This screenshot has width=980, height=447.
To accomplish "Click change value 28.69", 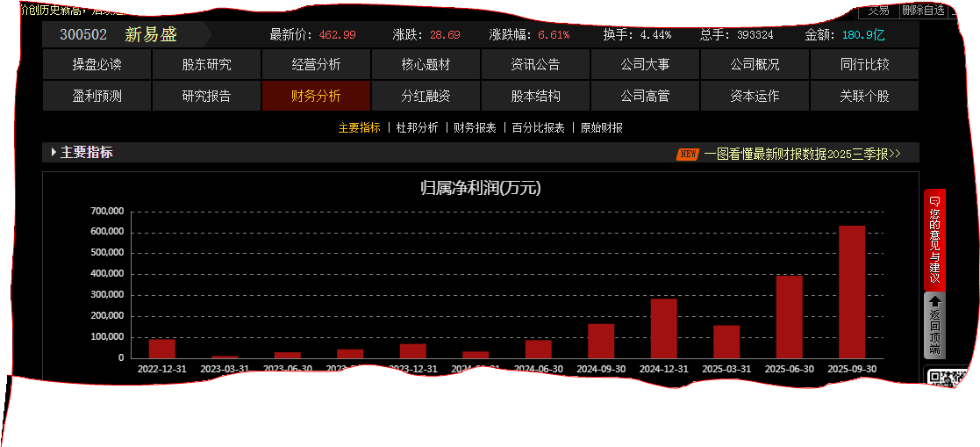I will (445, 35).
